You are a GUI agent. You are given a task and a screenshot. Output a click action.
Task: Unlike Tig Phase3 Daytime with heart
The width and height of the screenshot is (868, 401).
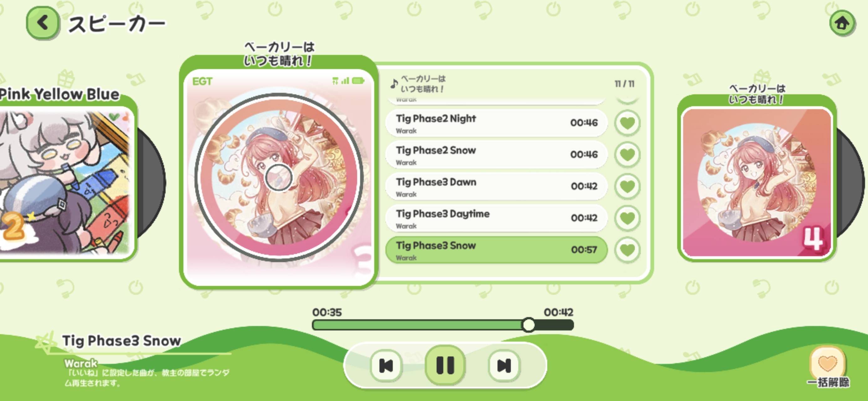point(627,218)
